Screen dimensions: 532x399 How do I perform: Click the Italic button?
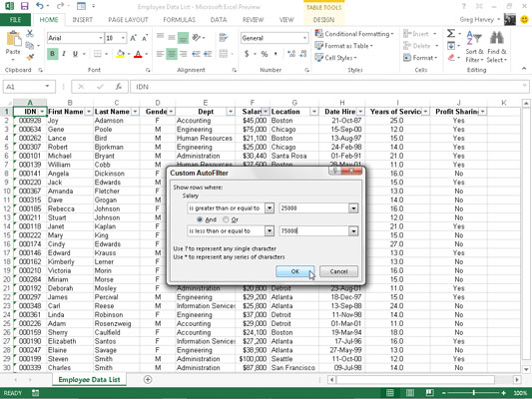pos(64,54)
